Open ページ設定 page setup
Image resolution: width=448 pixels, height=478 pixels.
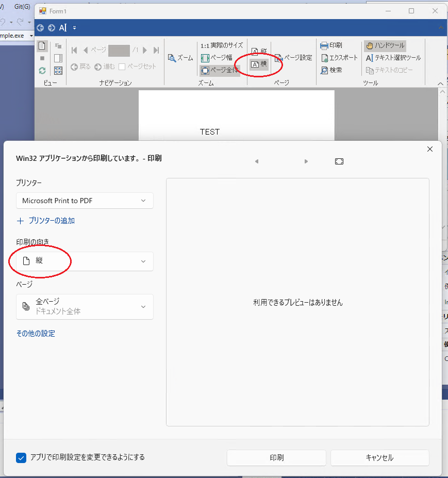coord(293,58)
